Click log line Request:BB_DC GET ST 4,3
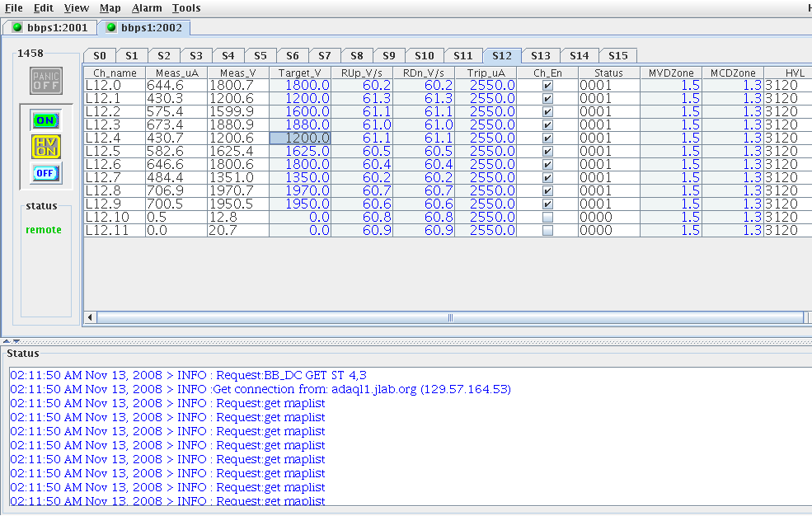The image size is (812, 516). [188, 375]
